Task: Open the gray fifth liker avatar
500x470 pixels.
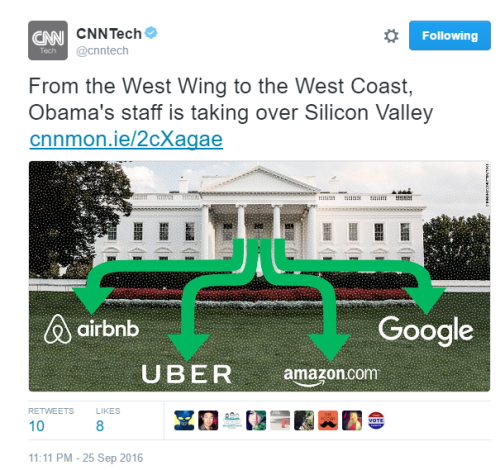Action: 280,420
